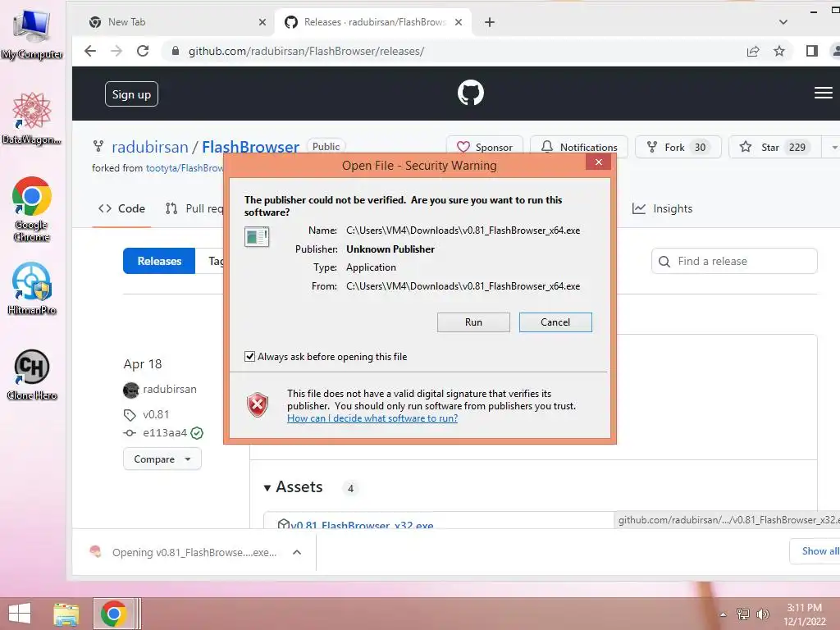Open the GitHub hamburger menu
840x630 pixels.
(823, 94)
